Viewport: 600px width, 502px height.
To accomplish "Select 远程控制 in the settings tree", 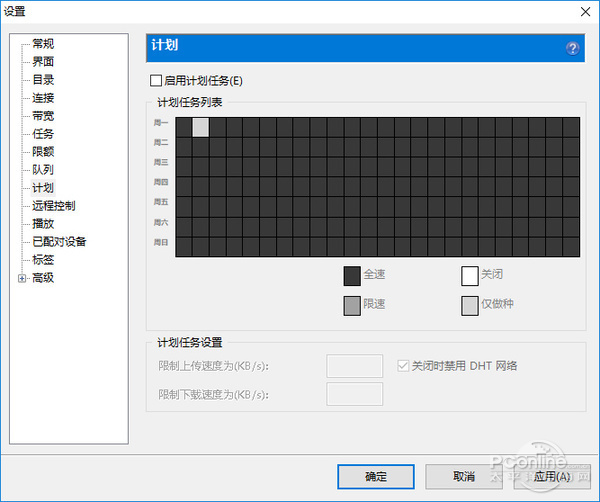I will 54,206.
